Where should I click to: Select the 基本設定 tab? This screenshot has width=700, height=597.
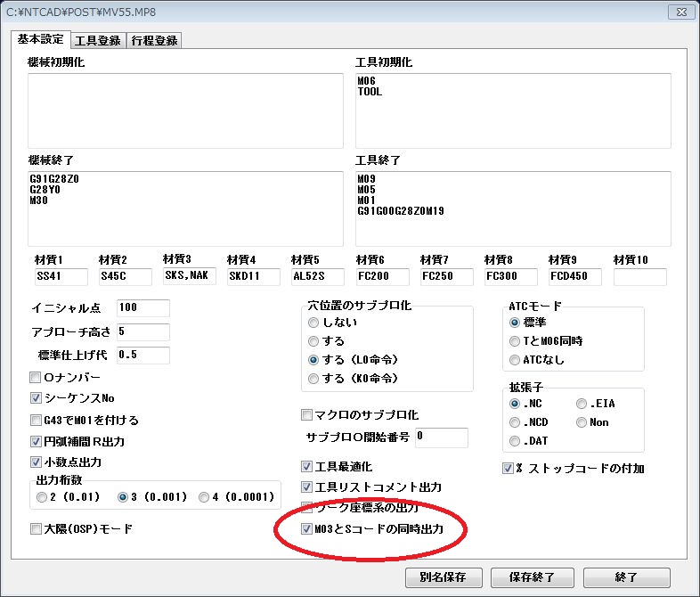[41, 39]
